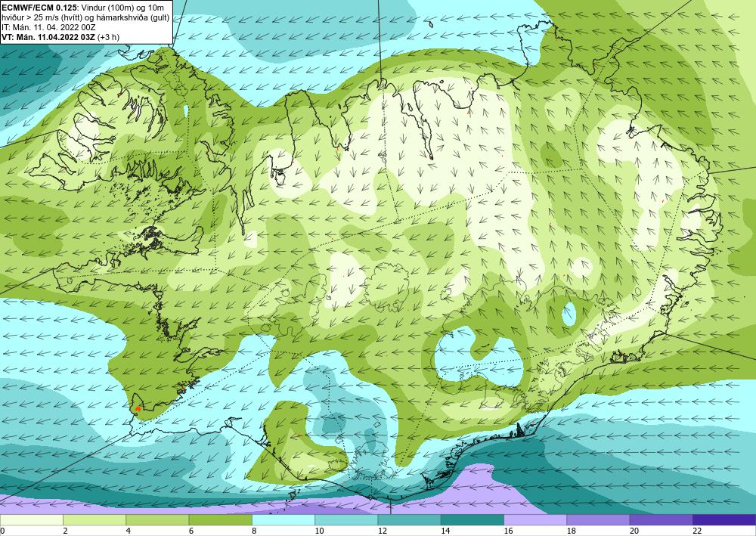Choose the dark indigo swatch after 22

coord(724,519)
